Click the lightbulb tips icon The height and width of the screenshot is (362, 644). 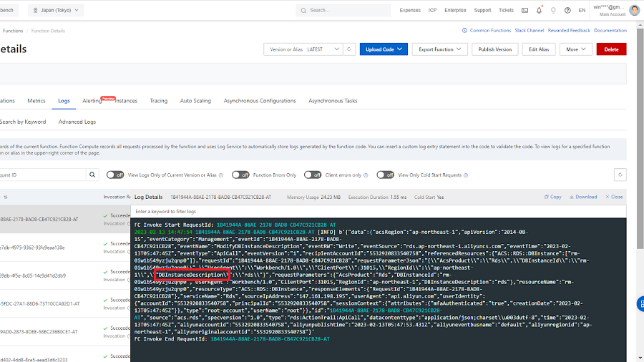tap(553, 11)
